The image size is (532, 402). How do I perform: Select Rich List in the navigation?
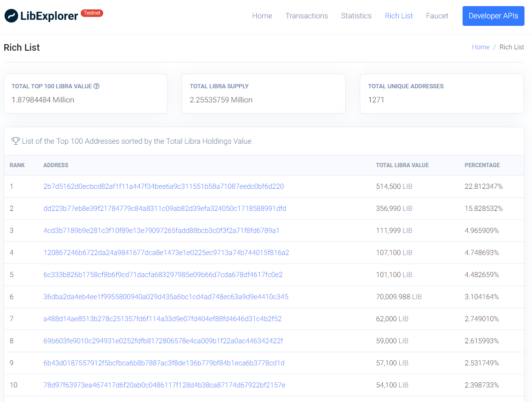(x=398, y=15)
